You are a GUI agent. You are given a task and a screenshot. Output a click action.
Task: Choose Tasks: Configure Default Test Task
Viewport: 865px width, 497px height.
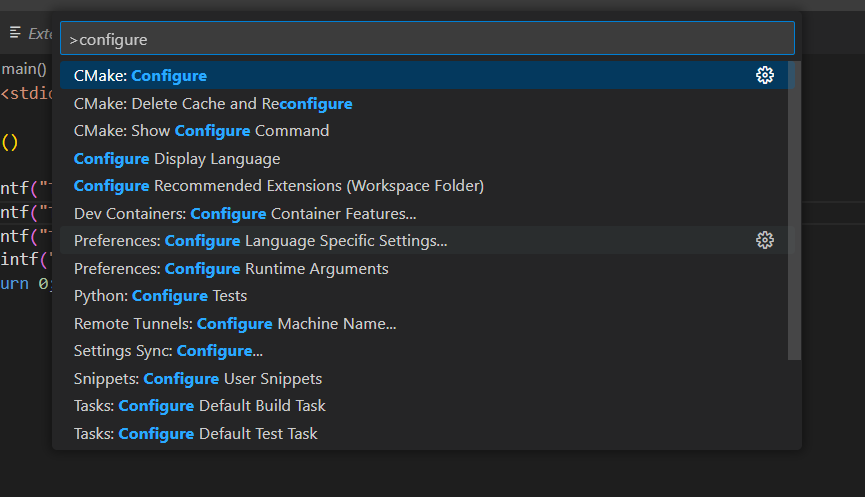(x=427, y=433)
